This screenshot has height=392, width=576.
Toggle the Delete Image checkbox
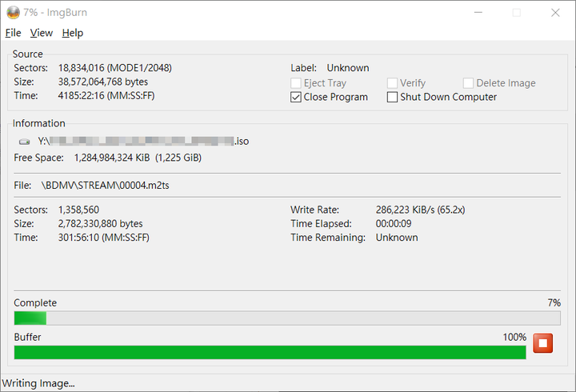(x=468, y=83)
